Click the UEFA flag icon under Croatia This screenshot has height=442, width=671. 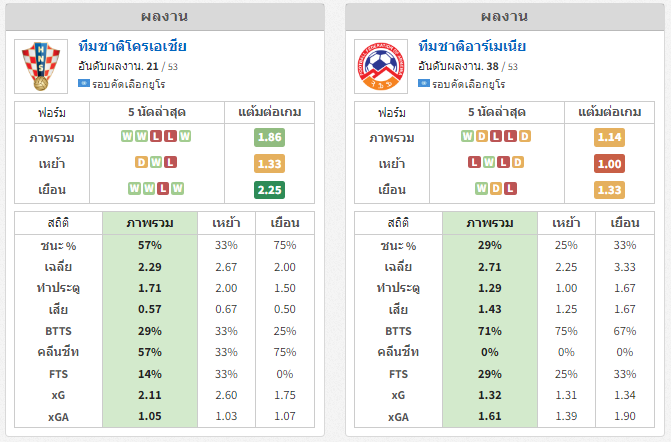tap(84, 83)
